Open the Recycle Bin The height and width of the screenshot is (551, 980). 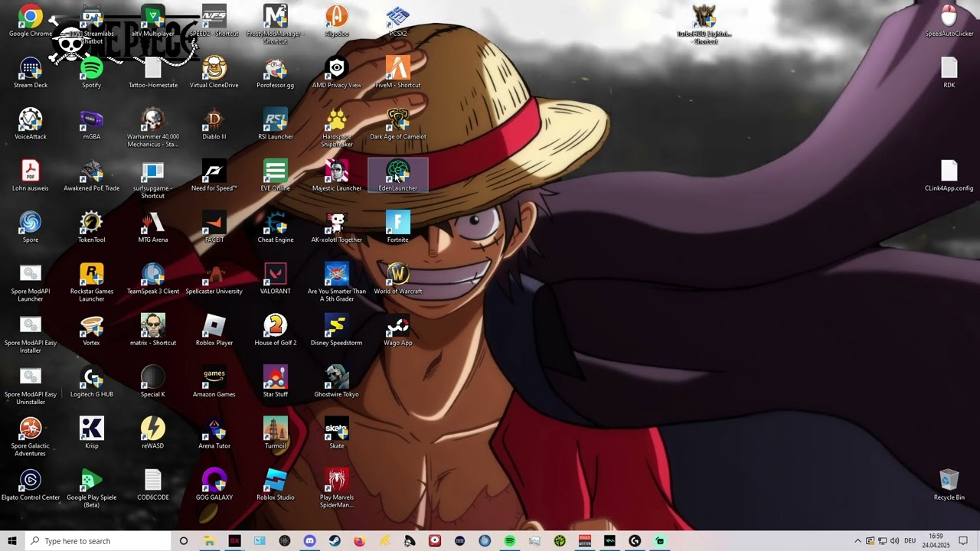949,484
